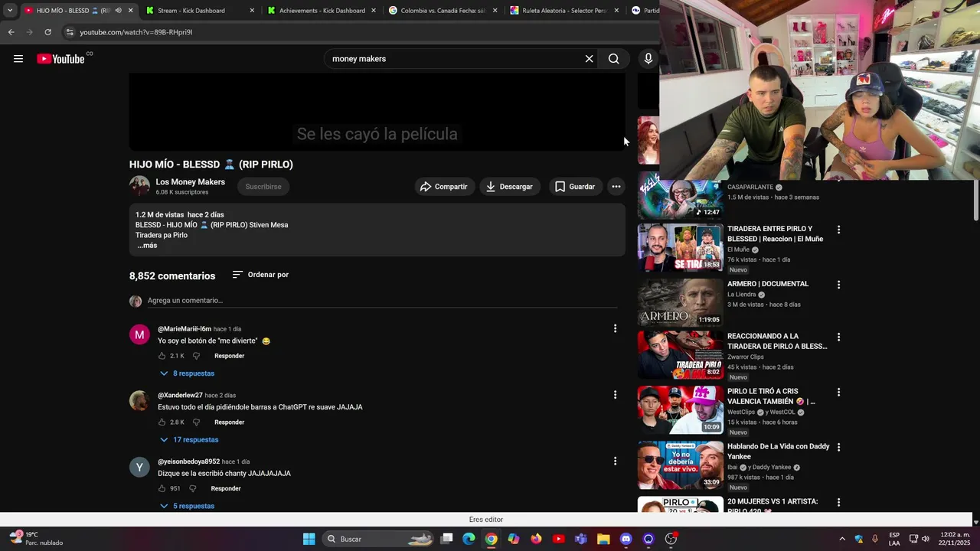Expand 17 respuestas replies
This screenshot has height=551, width=980.
point(189,440)
